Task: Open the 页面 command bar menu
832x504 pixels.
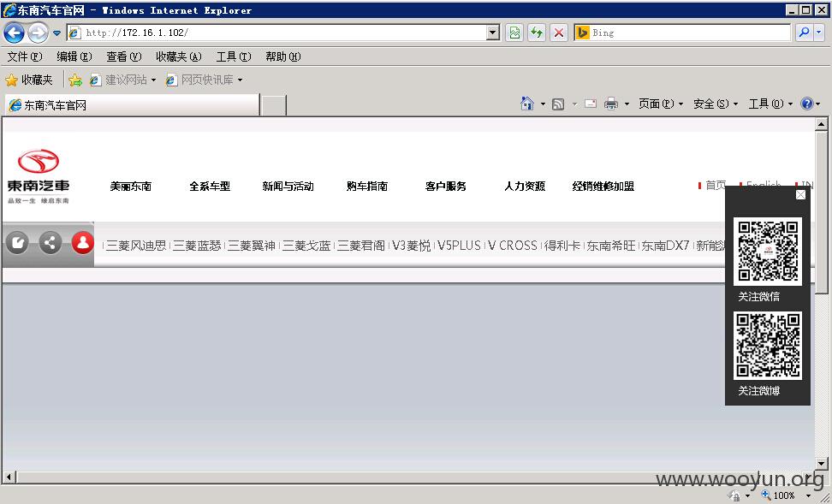Action: (661, 104)
